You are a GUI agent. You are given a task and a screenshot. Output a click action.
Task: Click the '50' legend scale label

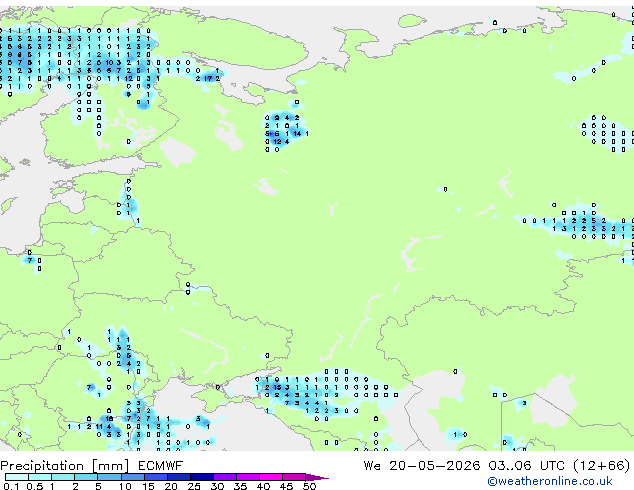click(x=310, y=486)
